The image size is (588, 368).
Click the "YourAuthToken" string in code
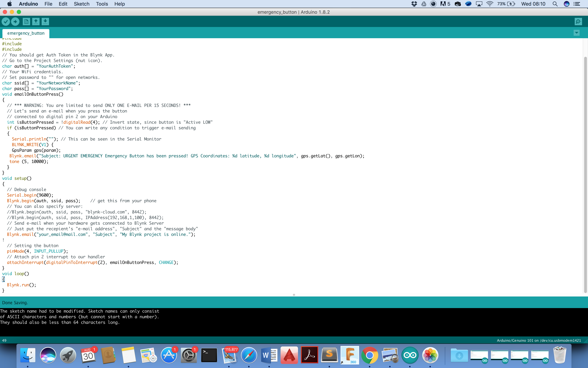pyautogui.click(x=55, y=66)
